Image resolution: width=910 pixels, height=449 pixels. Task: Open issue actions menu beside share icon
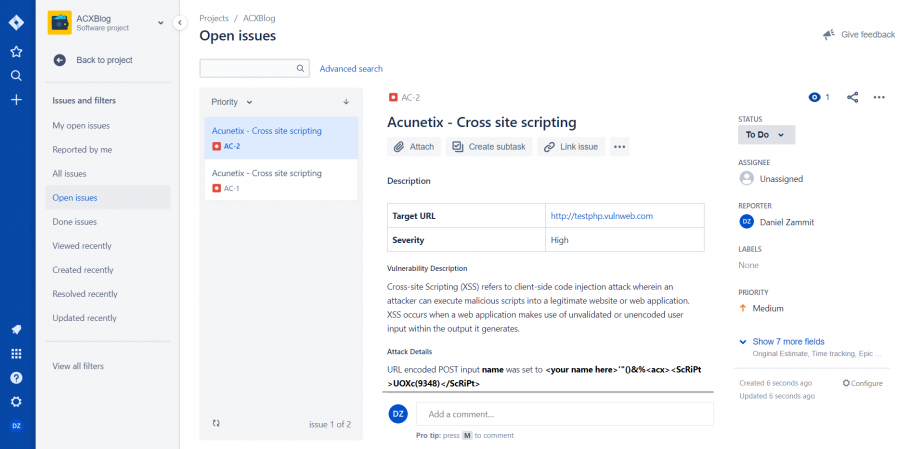click(x=879, y=97)
